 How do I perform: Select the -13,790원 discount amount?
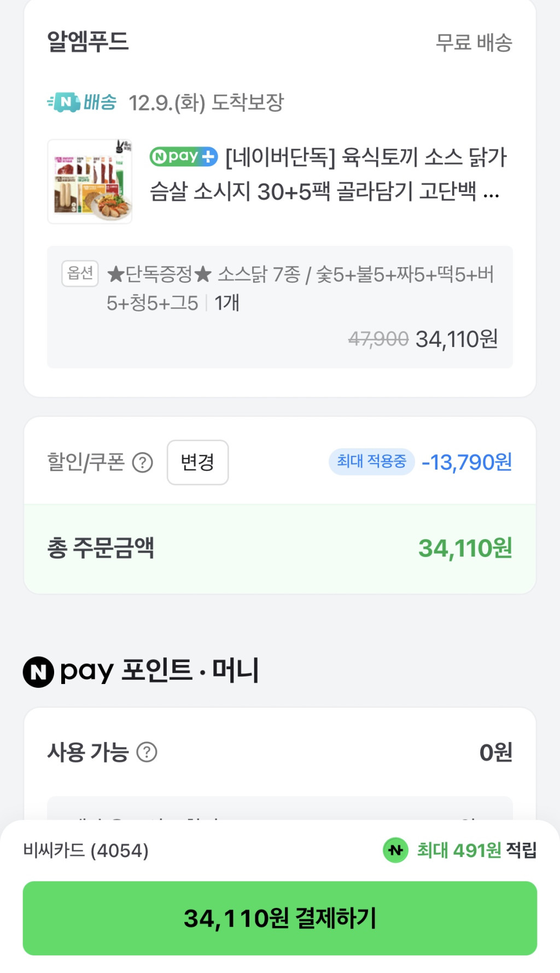point(466,462)
